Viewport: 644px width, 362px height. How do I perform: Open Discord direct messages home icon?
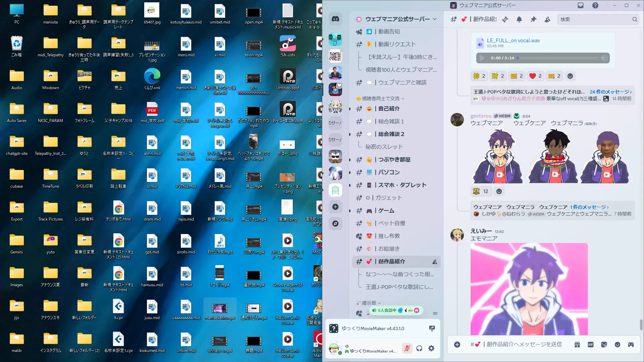point(335,19)
